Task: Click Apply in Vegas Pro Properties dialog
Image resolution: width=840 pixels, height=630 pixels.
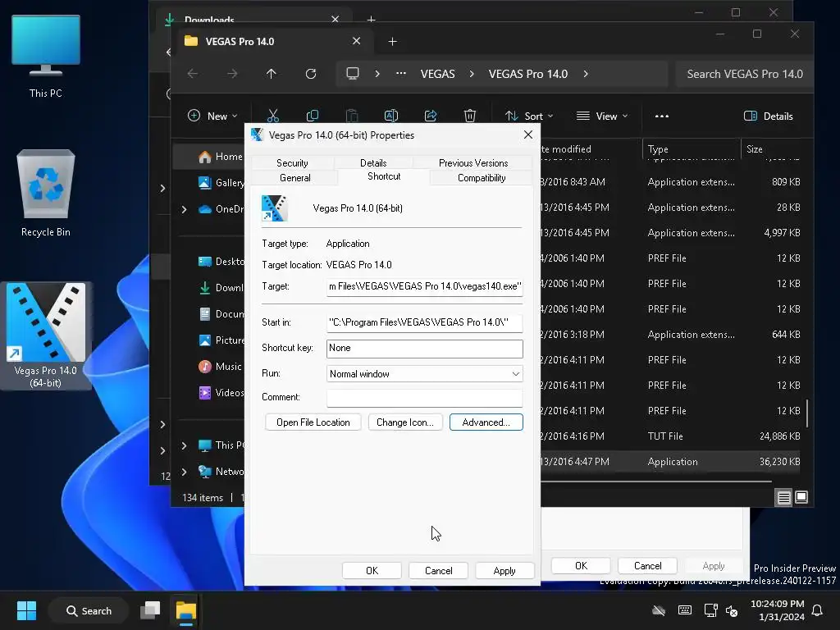Action: coord(504,571)
